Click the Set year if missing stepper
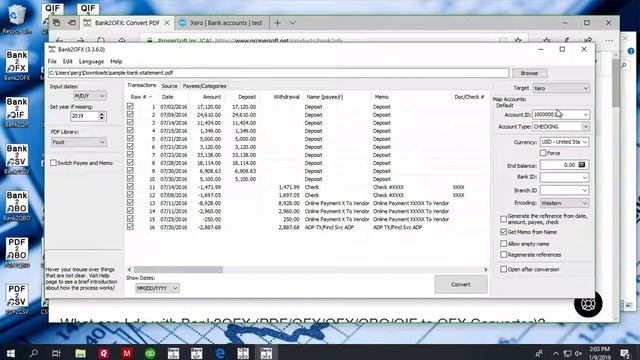The image size is (640, 360). click(x=102, y=116)
